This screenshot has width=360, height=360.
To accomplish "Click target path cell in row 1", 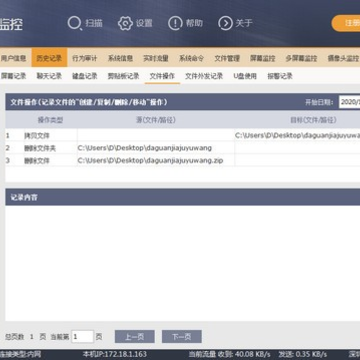I will point(297,135).
